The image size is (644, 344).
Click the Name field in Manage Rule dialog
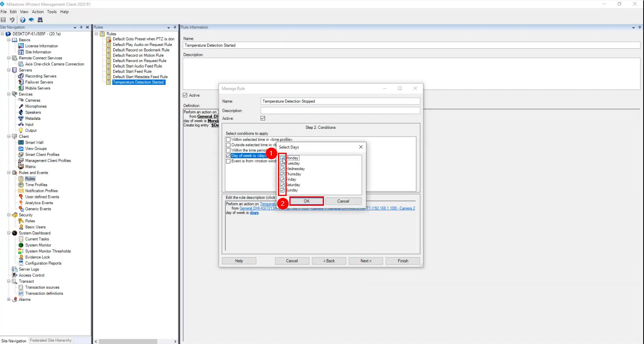340,101
